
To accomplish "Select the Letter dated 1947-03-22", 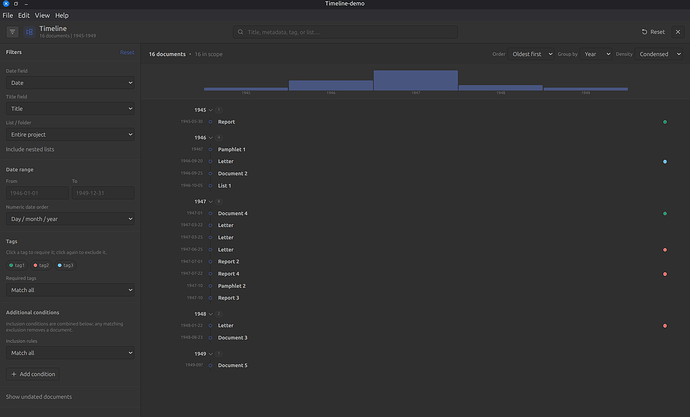I will pos(225,225).
